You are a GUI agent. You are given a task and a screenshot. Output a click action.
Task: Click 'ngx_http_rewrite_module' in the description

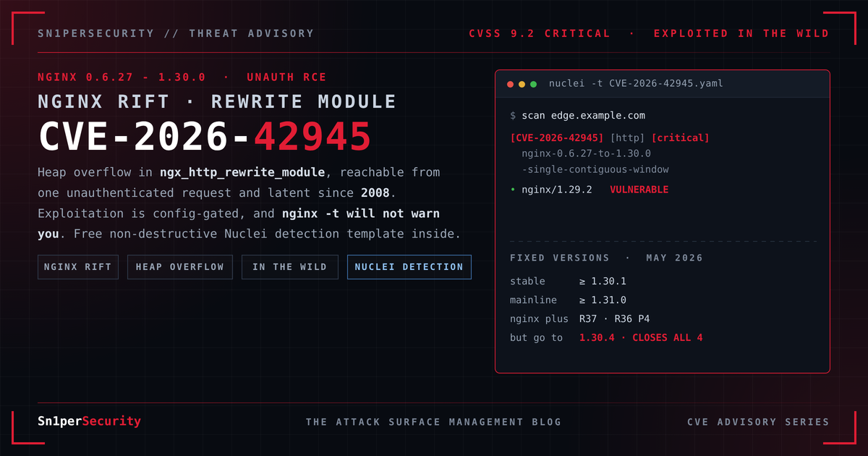coord(244,173)
